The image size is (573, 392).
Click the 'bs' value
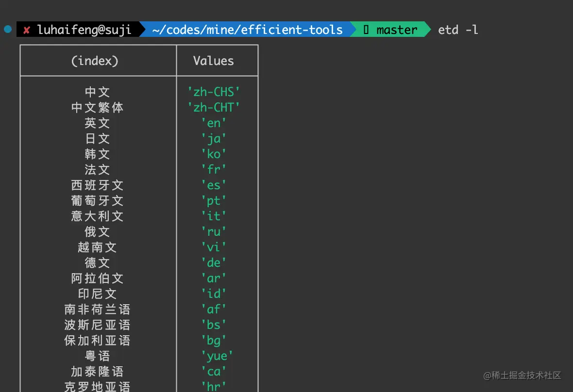(214, 325)
